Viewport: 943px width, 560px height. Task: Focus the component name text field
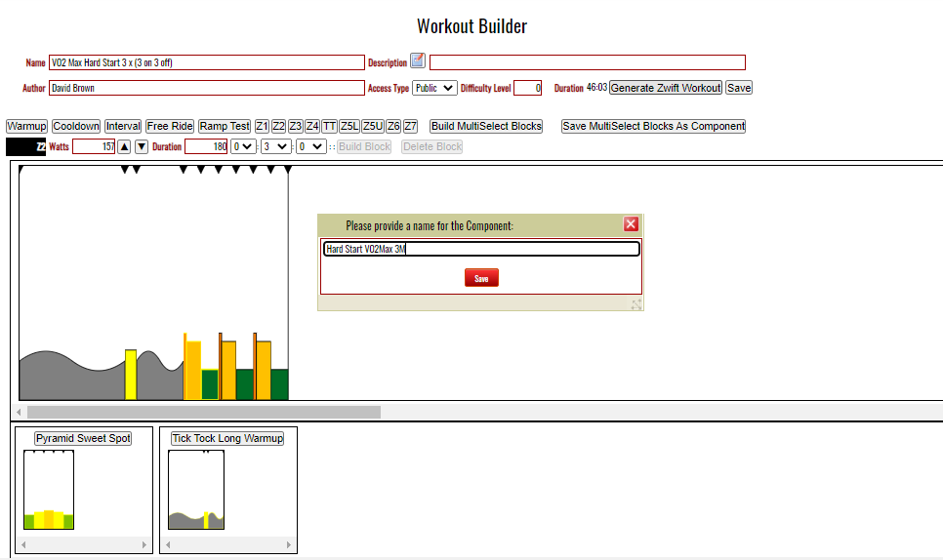tap(481, 249)
